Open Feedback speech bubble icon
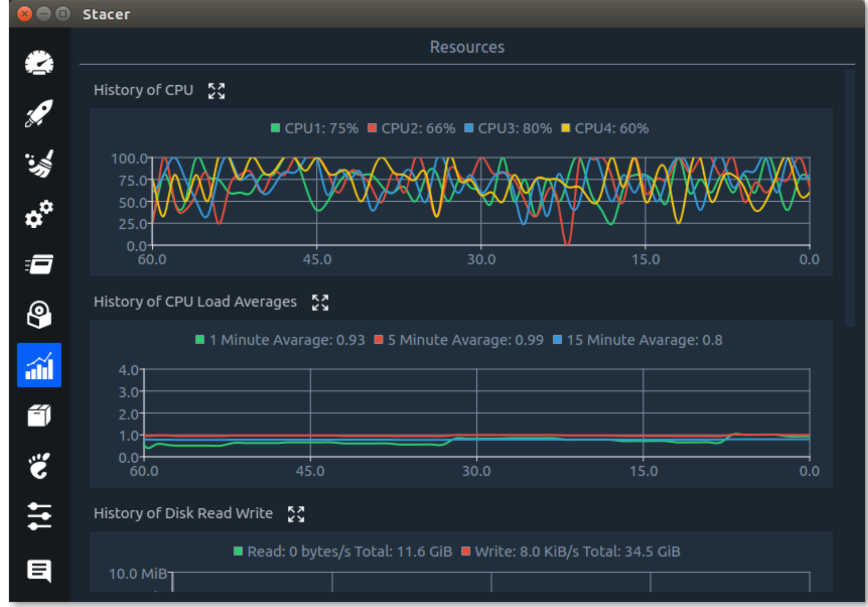Viewport: 868px width, 607px height. (39, 571)
